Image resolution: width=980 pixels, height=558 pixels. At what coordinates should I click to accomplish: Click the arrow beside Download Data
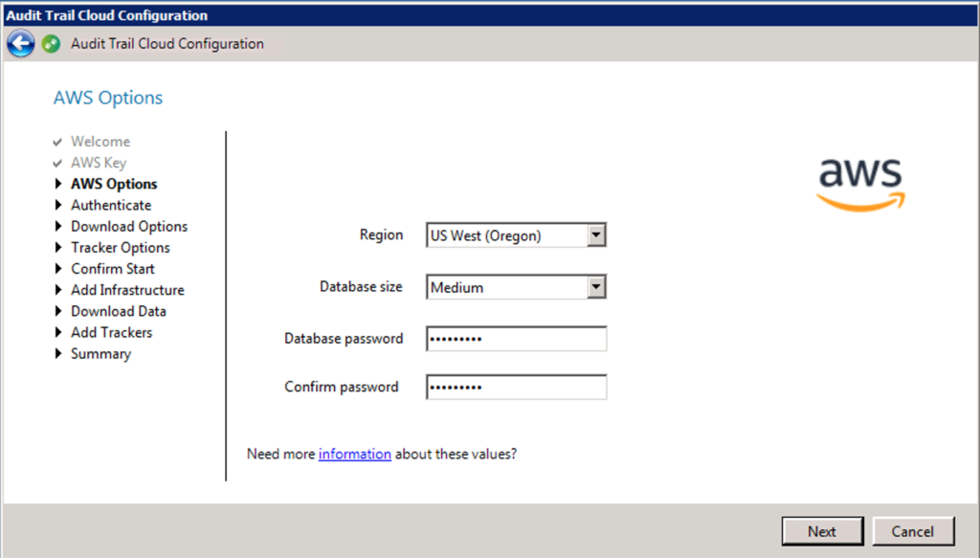tap(58, 311)
